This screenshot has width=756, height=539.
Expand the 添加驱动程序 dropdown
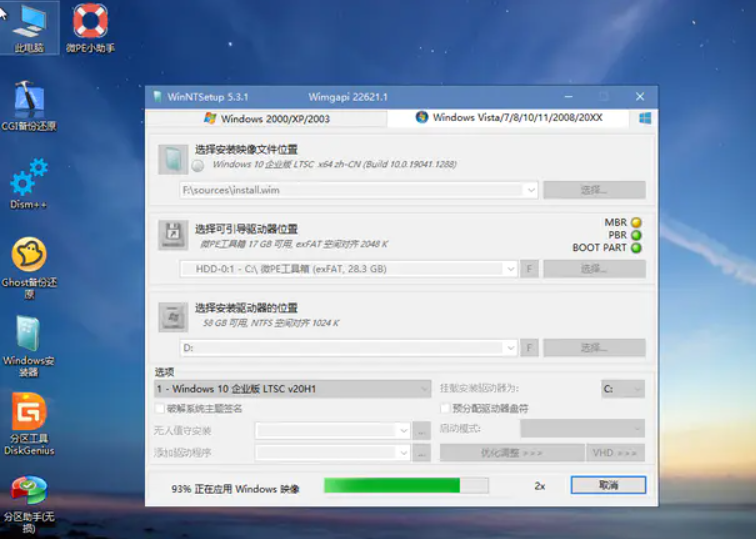(404, 453)
